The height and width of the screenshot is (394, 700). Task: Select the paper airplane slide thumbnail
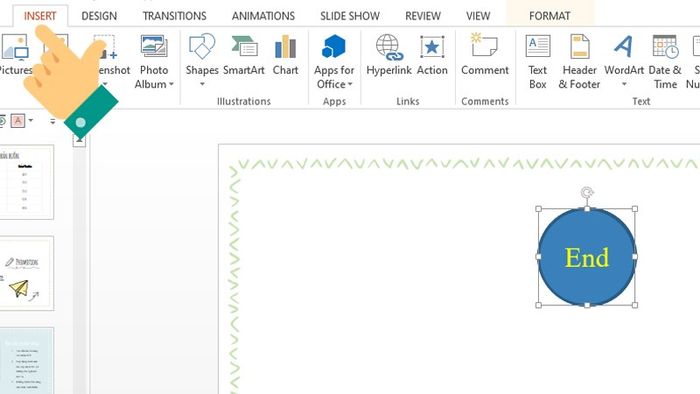(x=27, y=273)
